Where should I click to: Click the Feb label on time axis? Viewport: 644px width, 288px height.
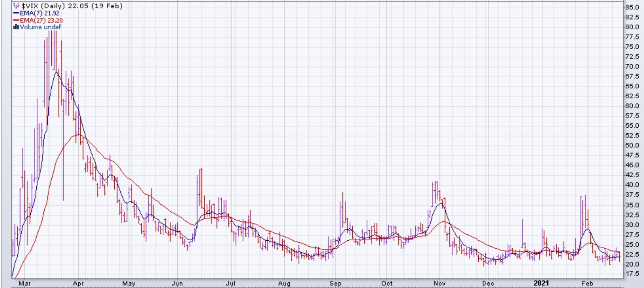click(587, 283)
